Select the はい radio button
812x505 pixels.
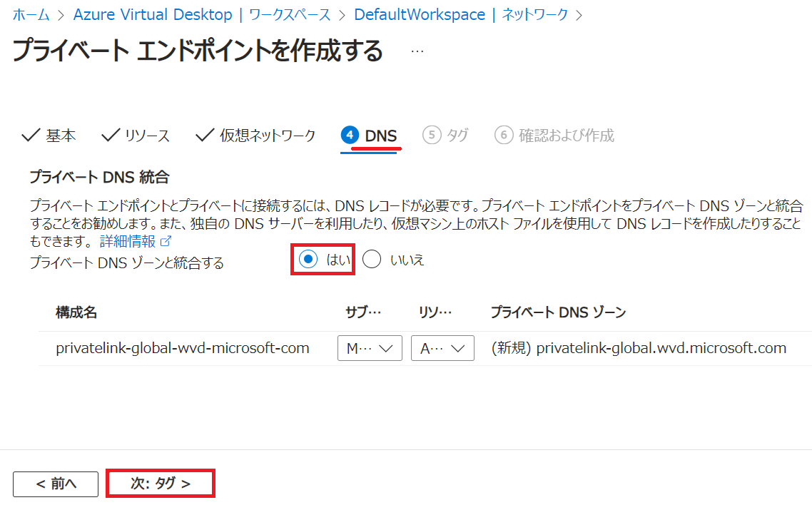pyautogui.click(x=308, y=259)
